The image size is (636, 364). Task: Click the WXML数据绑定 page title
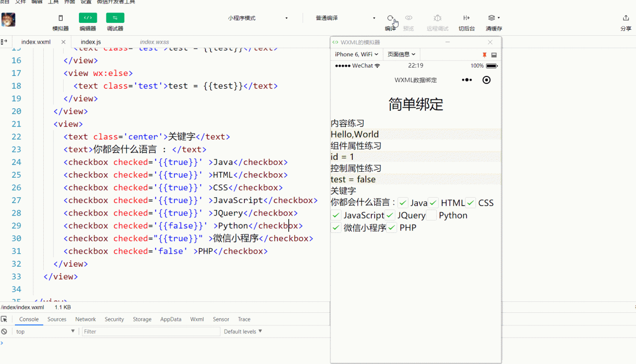click(x=416, y=80)
